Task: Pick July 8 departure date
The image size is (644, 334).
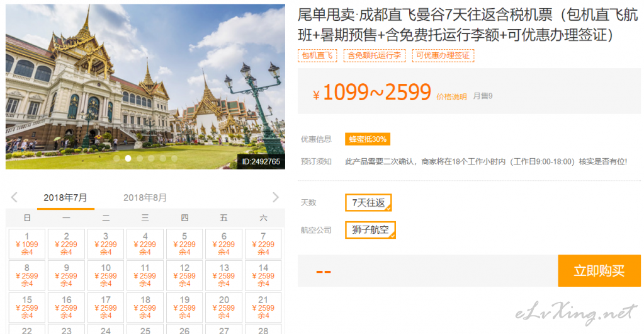Action: (x=26, y=275)
